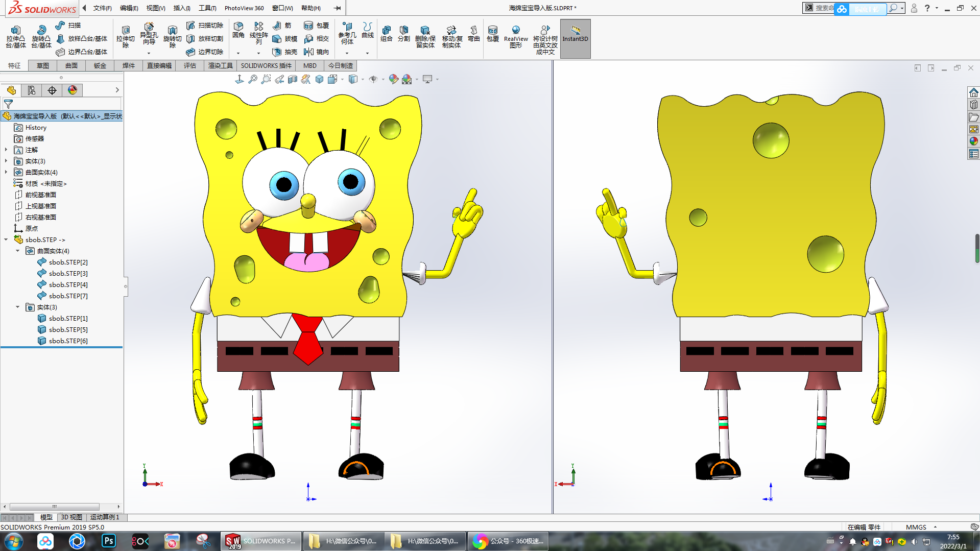The image size is (980, 551).
Task: Select the Lofted Boss/Base (放样凸台/基体) tool
Action: [82, 39]
